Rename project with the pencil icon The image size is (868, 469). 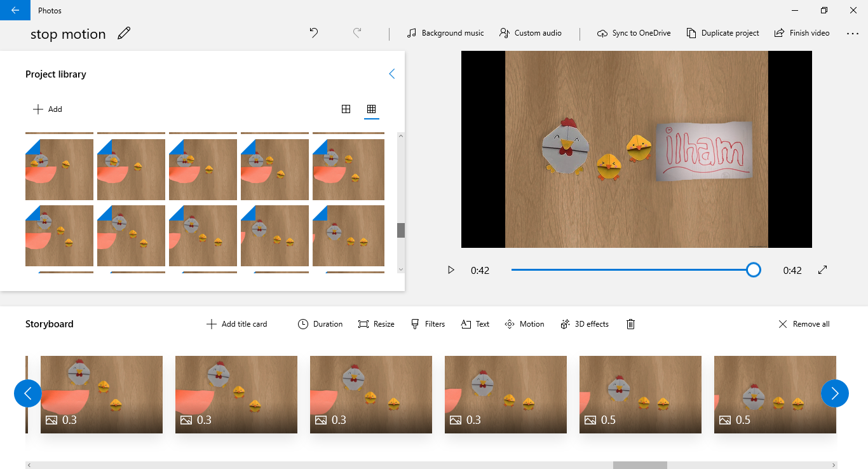(124, 34)
